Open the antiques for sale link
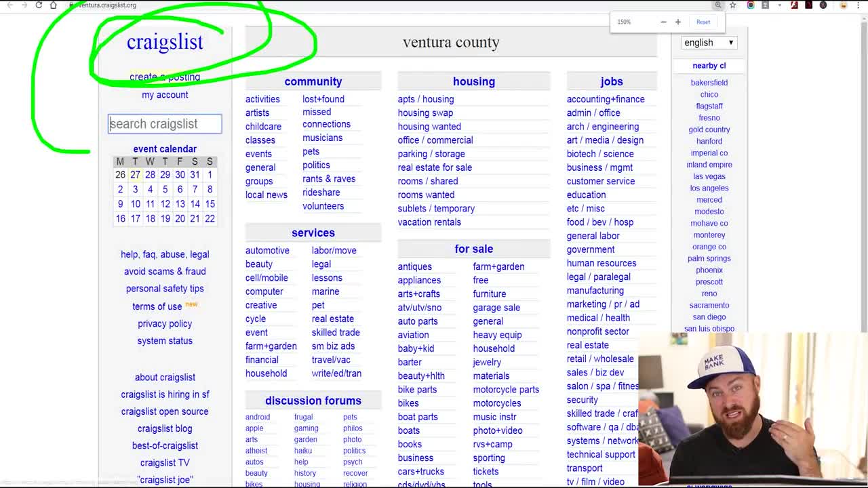This screenshot has height=488, width=868. pos(415,267)
